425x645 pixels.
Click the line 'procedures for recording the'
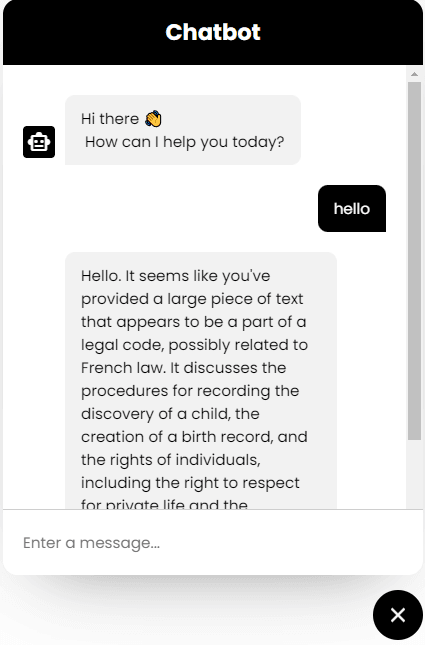(x=190, y=391)
